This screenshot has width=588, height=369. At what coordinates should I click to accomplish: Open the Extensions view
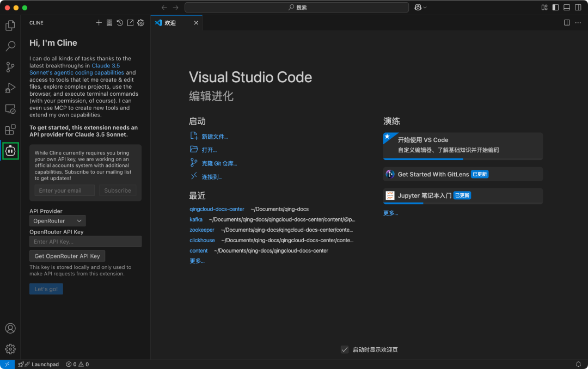(x=10, y=130)
